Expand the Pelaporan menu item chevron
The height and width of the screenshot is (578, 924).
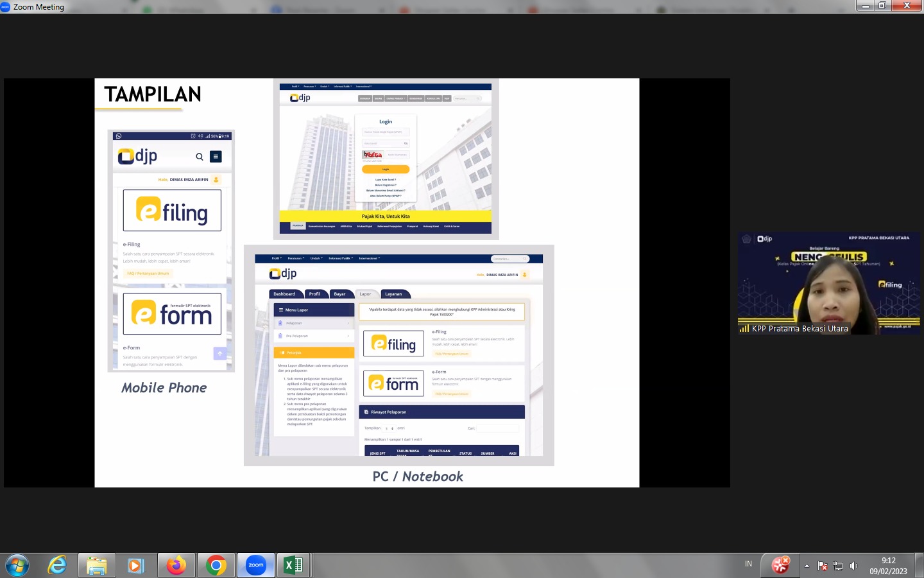tap(348, 323)
